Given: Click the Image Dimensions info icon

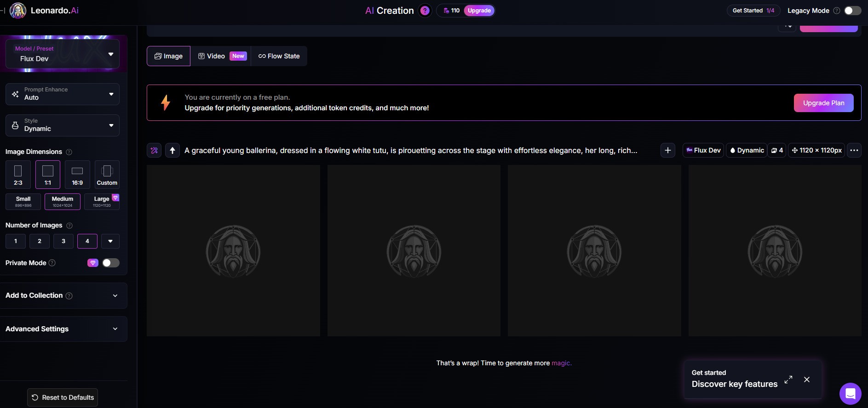Looking at the screenshot, I should [69, 152].
